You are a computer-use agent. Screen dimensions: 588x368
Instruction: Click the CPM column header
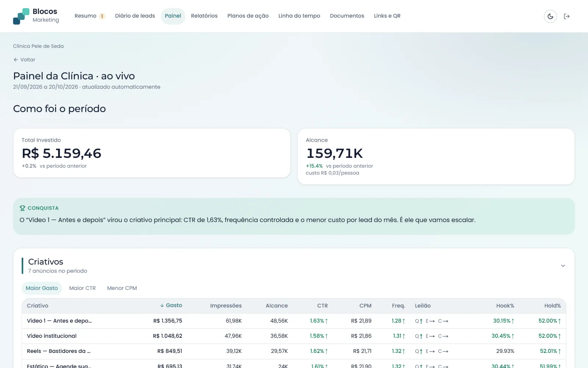pyautogui.click(x=365, y=306)
